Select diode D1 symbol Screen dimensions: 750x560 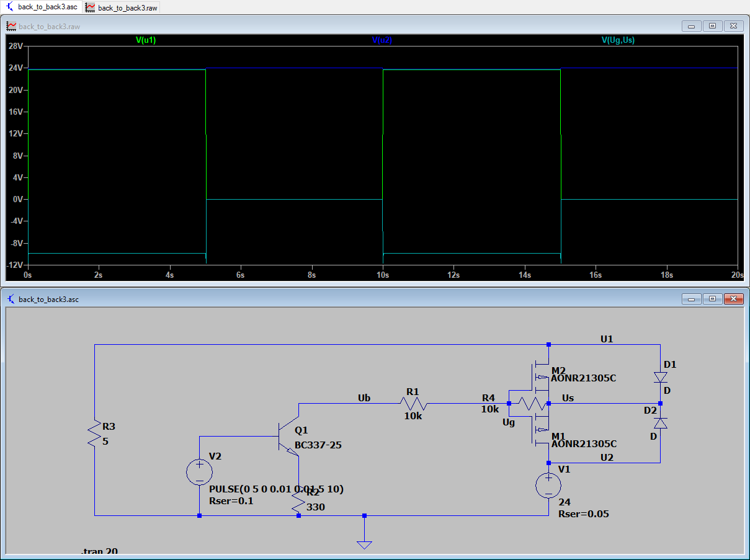click(661, 377)
